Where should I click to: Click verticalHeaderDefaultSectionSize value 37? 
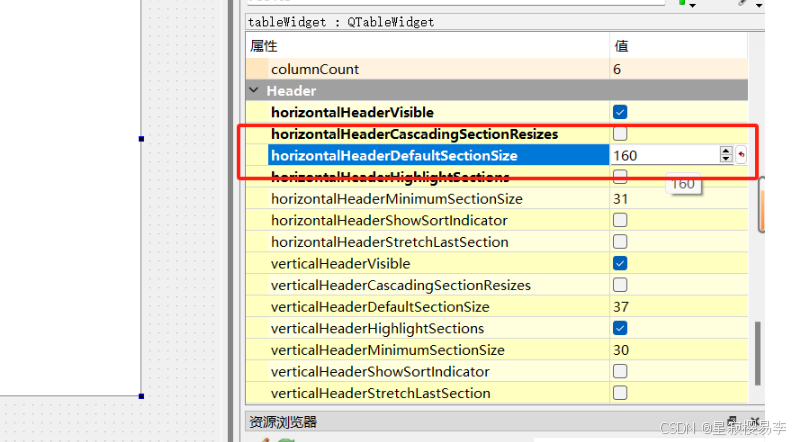pyautogui.click(x=621, y=307)
